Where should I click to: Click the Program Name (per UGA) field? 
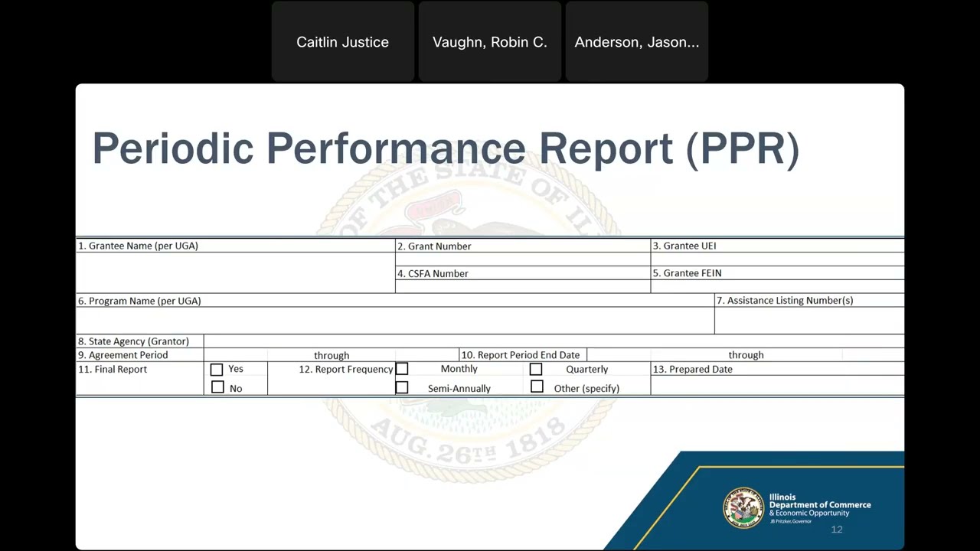pos(395,321)
